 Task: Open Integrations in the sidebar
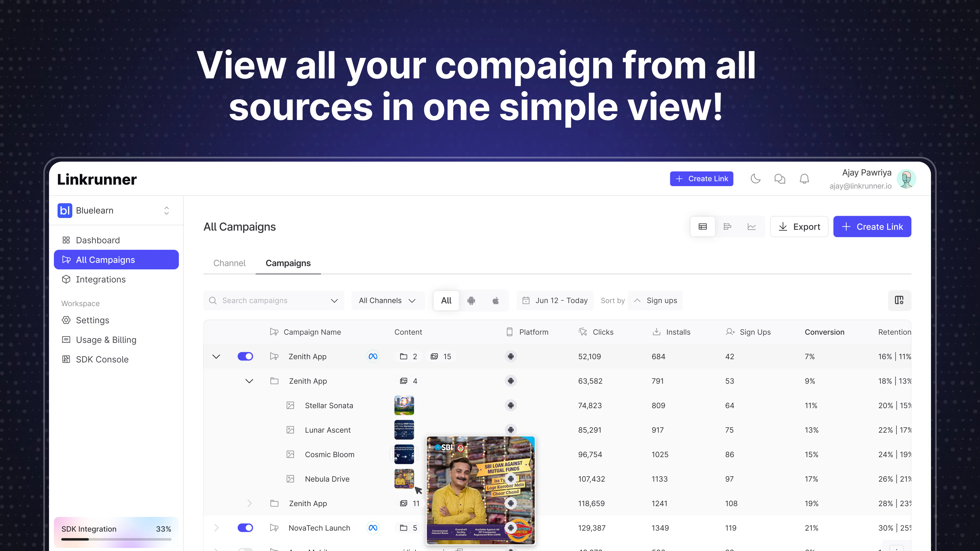tap(116, 279)
